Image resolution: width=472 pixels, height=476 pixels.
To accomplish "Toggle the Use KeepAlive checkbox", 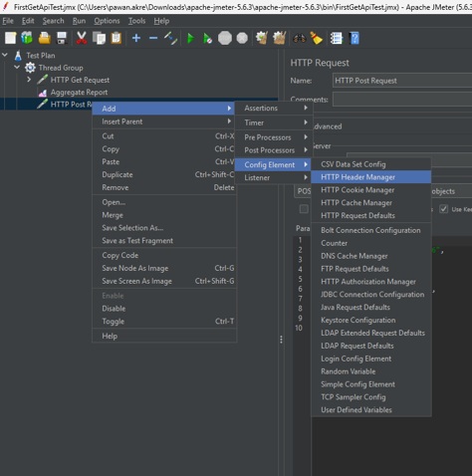I will (x=444, y=209).
